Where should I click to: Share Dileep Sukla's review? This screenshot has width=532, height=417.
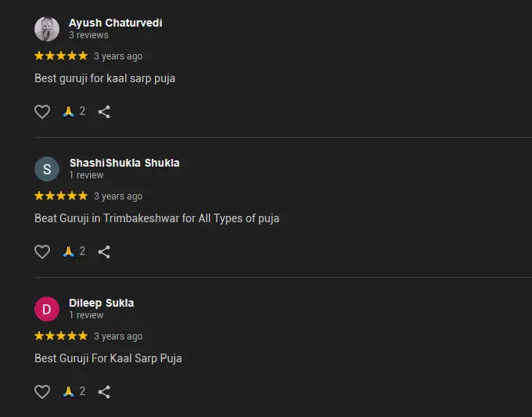(x=104, y=392)
